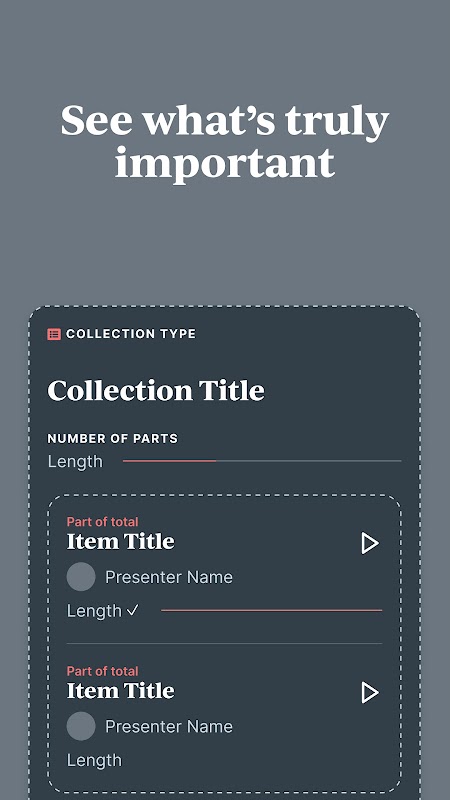Tap the first presenter's avatar circle

(x=81, y=577)
